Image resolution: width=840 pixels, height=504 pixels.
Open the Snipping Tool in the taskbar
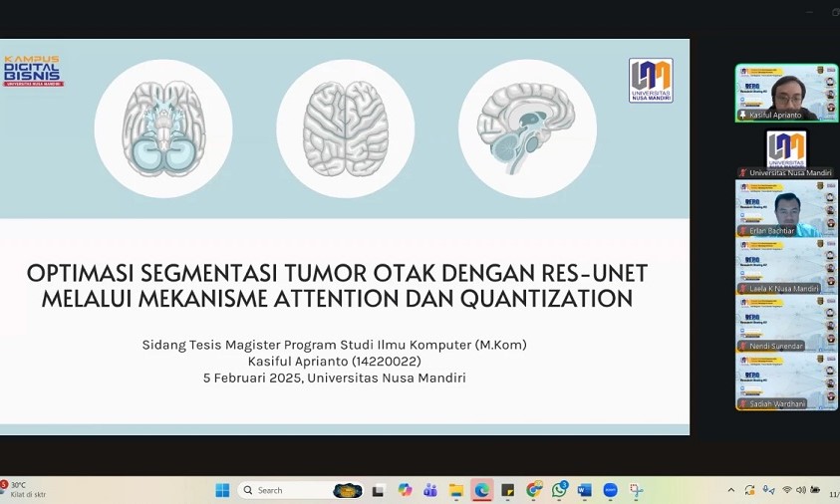(637, 490)
